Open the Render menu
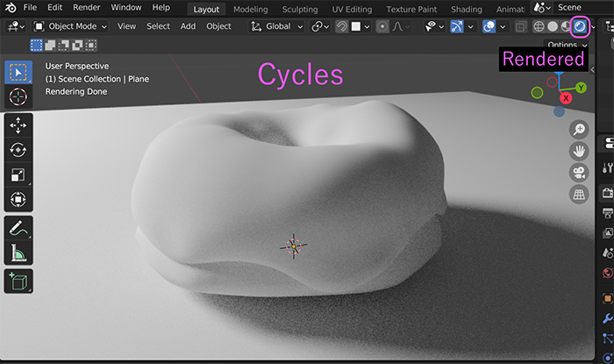 click(87, 7)
